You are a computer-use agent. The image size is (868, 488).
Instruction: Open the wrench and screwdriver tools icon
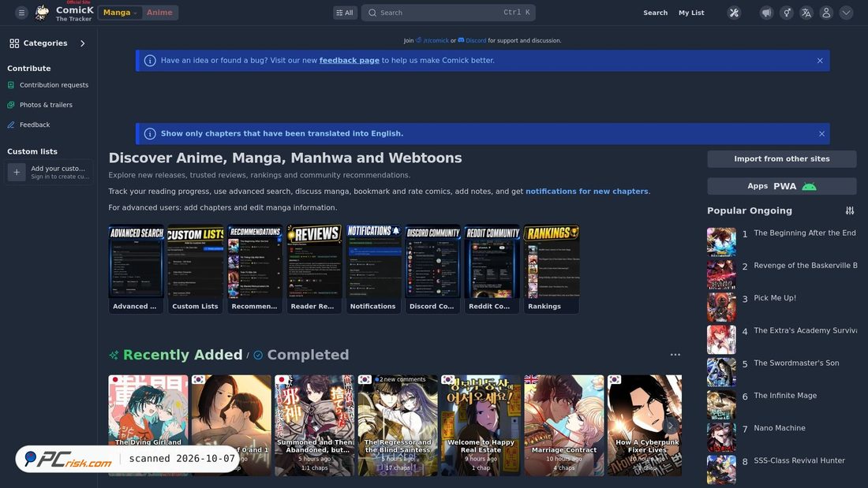[x=734, y=13]
